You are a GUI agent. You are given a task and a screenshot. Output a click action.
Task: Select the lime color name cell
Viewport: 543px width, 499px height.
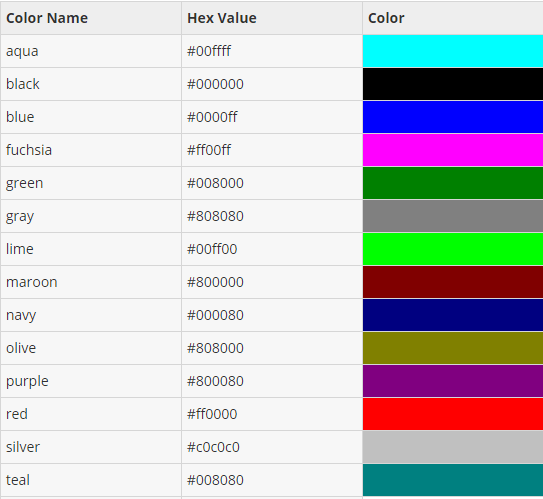click(x=91, y=249)
